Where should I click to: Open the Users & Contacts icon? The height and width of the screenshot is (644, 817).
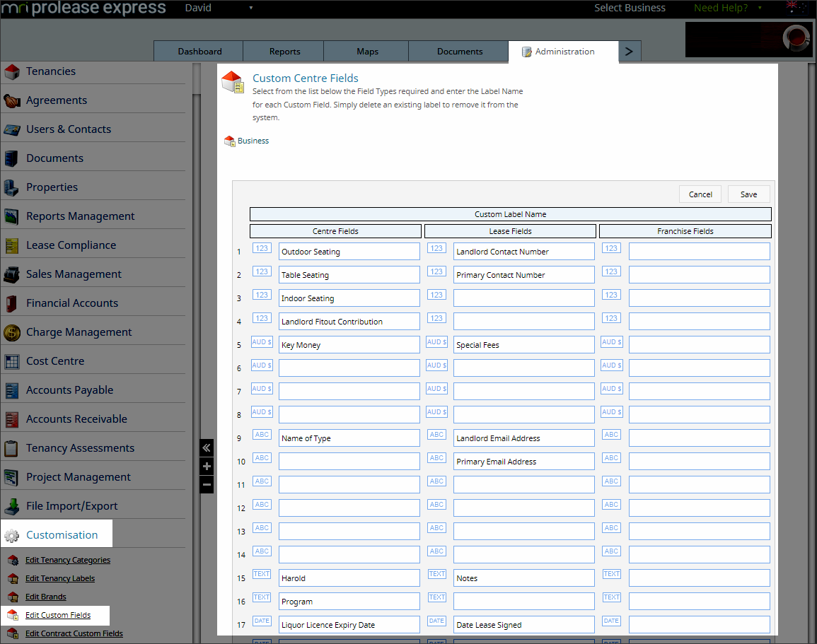(x=12, y=129)
